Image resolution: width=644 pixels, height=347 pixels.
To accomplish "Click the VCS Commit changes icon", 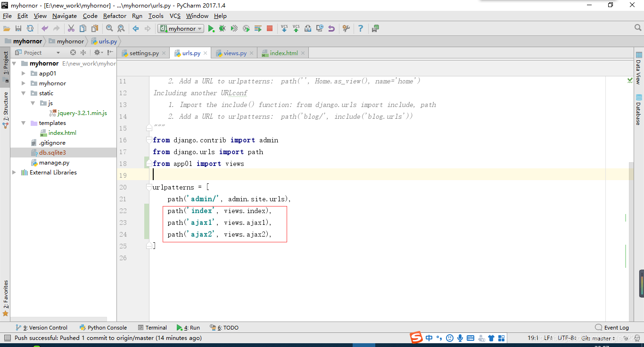I will point(296,29).
